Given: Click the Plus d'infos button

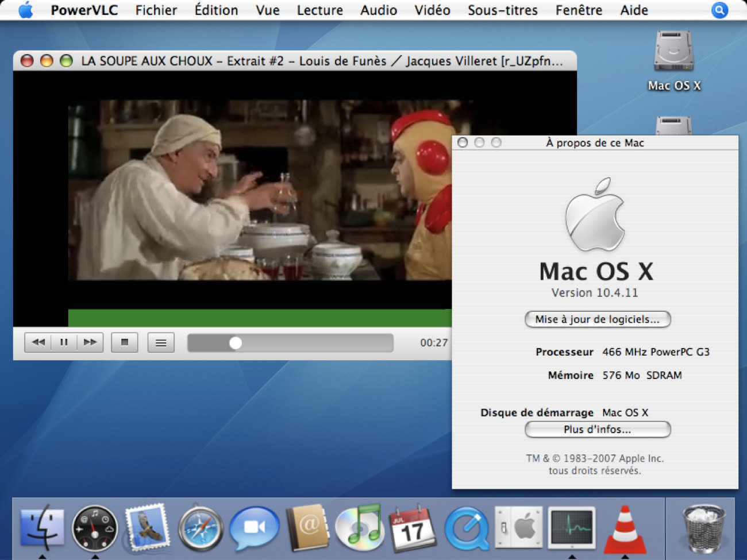Looking at the screenshot, I should click(598, 429).
